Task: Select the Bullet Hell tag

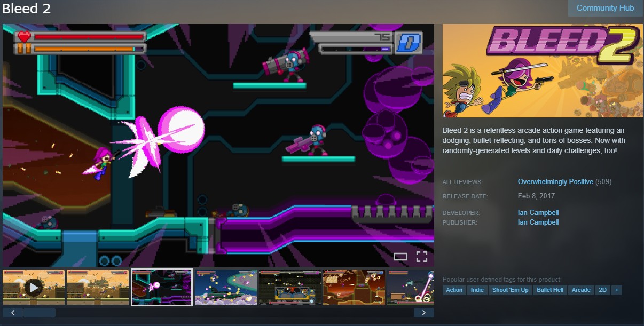Action: [x=550, y=290]
